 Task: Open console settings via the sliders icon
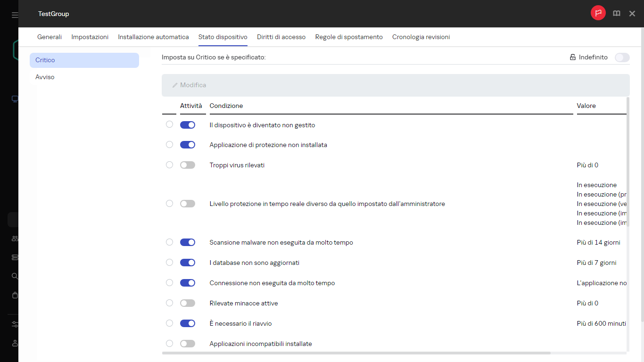tap(14, 324)
